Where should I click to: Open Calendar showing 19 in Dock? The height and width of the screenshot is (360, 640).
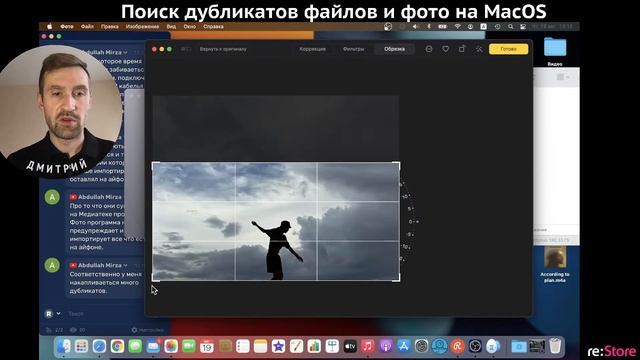point(207,347)
